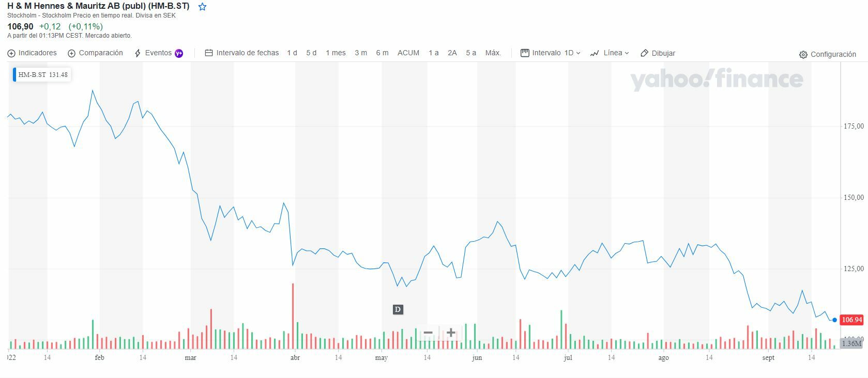Click the HM-B.ST series legend label
The image size is (868, 378).
32,75
